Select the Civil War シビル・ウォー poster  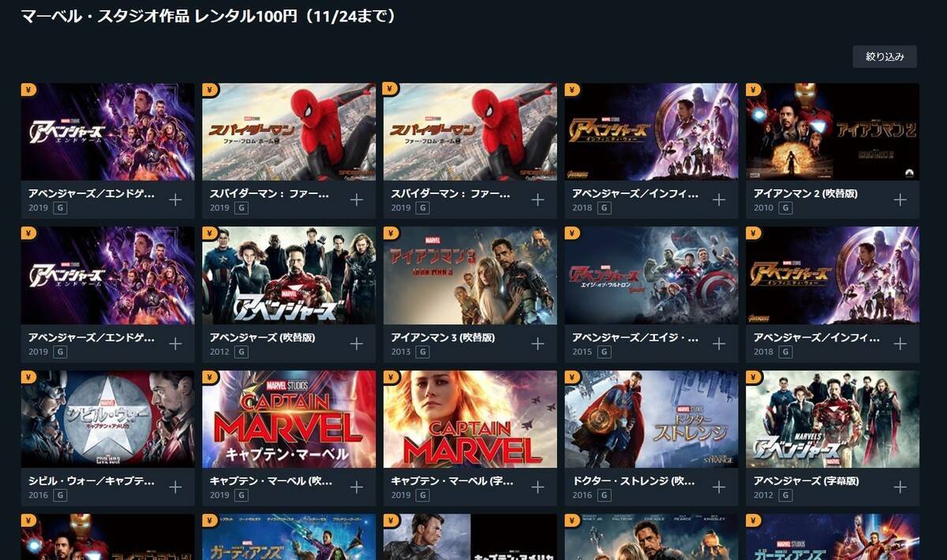pos(108,419)
